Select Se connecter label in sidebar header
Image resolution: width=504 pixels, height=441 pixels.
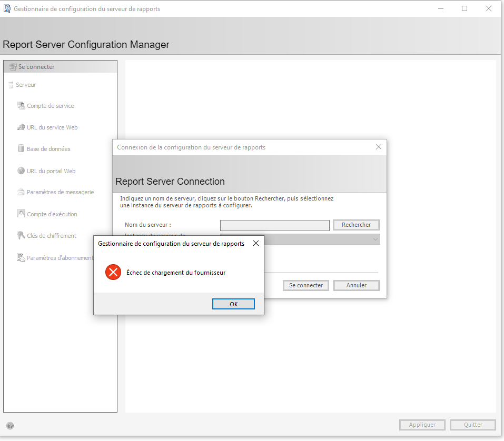(36, 67)
